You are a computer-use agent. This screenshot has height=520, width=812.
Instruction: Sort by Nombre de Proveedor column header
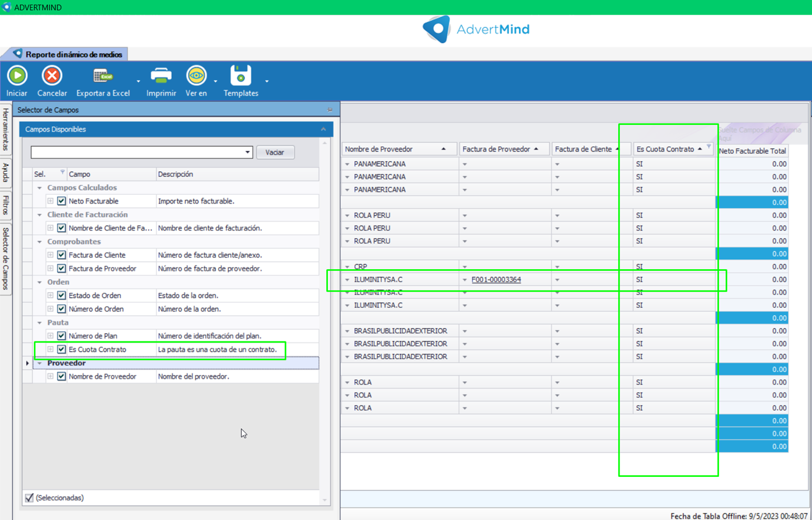399,149
